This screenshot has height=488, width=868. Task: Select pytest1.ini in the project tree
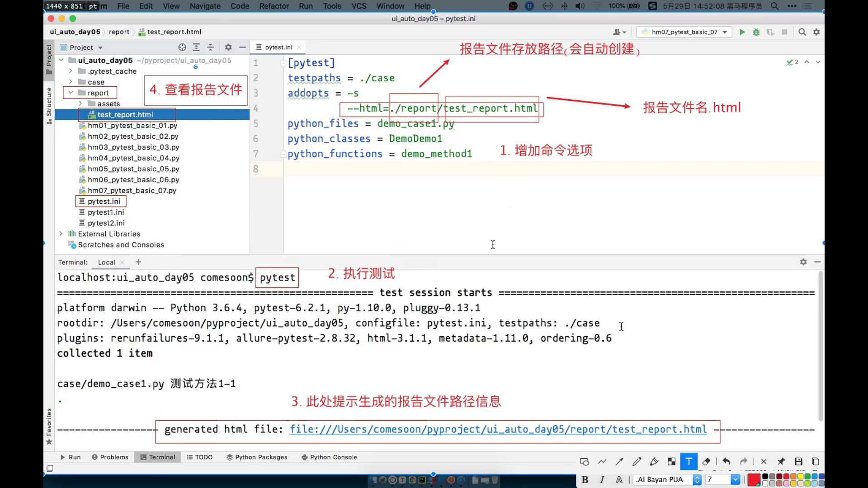[105, 212]
